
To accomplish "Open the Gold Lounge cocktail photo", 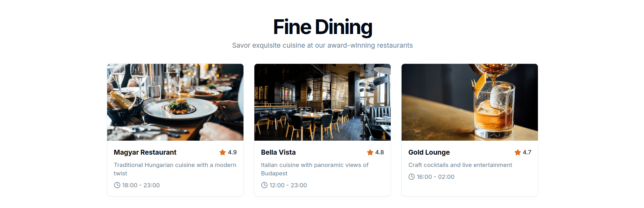I will tap(469, 102).
